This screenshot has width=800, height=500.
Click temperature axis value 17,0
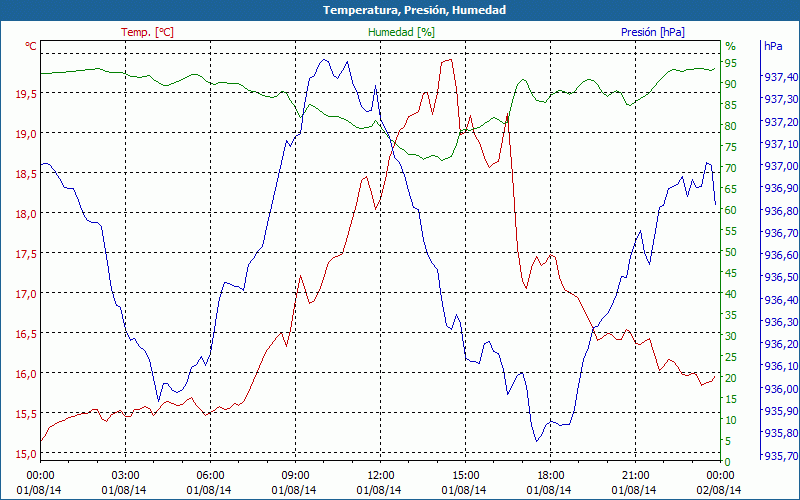27,294
